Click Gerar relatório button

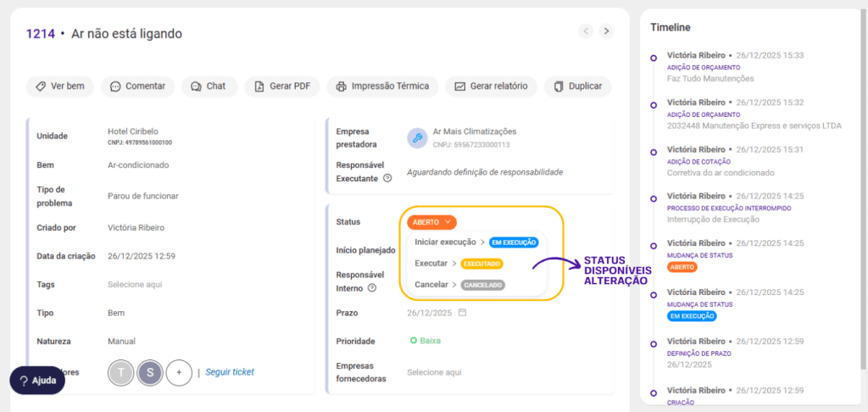pyautogui.click(x=491, y=86)
